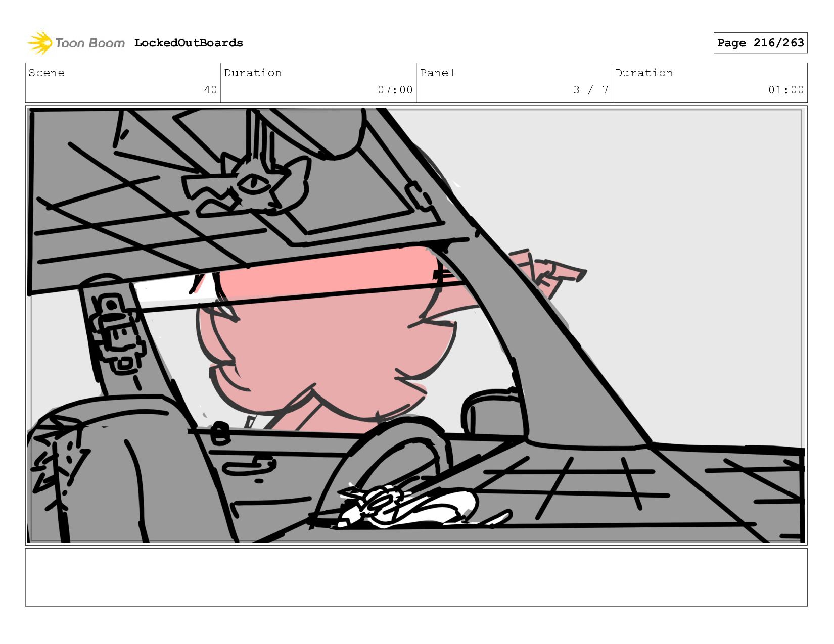Click the storyboard panel drawing
834x644 pixels.
point(416,325)
